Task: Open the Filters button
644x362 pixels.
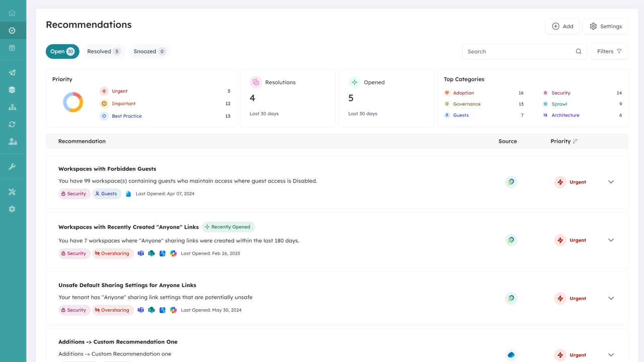Action: 609,51
